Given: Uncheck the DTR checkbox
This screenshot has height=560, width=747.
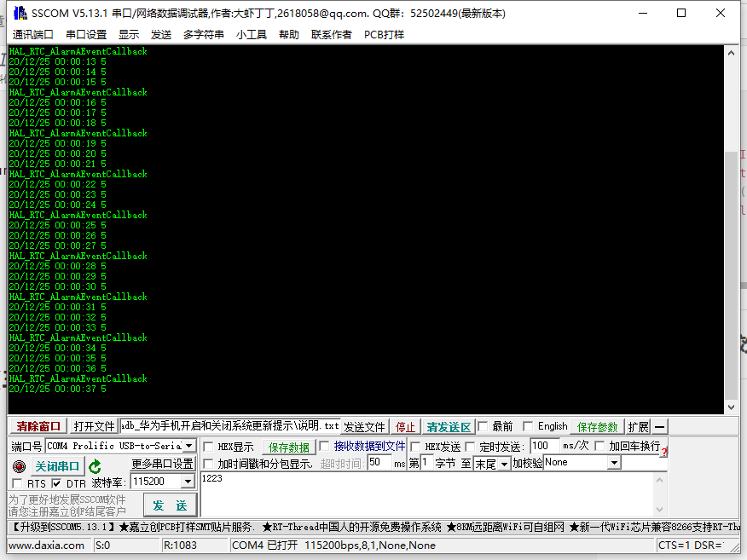Looking at the screenshot, I should [x=56, y=484].
